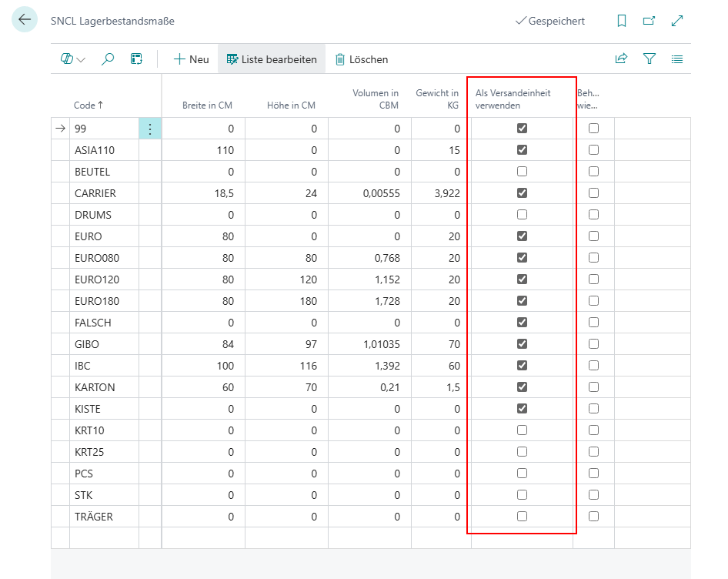728x579 pixels.
Task: Click the bookmark icon
Action: coord(622,22)
